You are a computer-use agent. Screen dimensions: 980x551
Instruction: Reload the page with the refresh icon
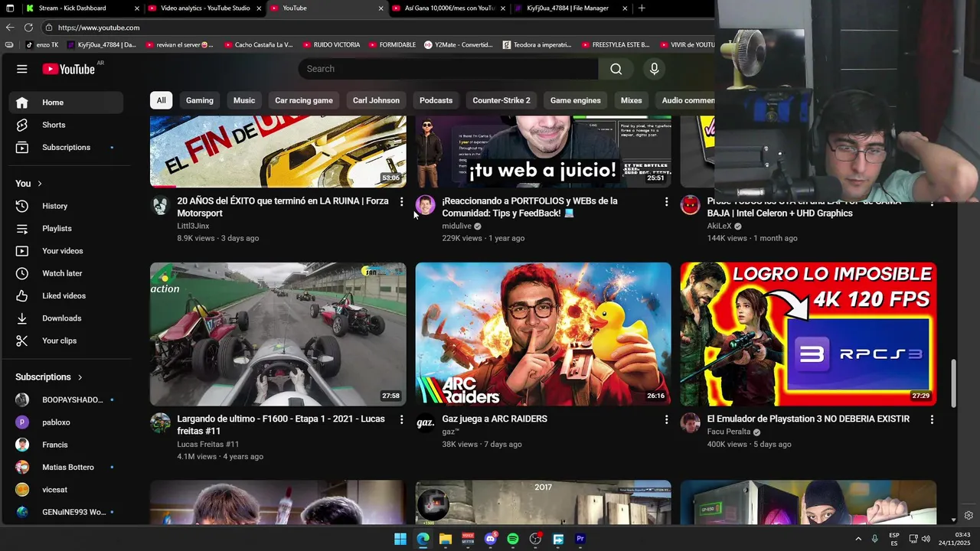point(28,28)
